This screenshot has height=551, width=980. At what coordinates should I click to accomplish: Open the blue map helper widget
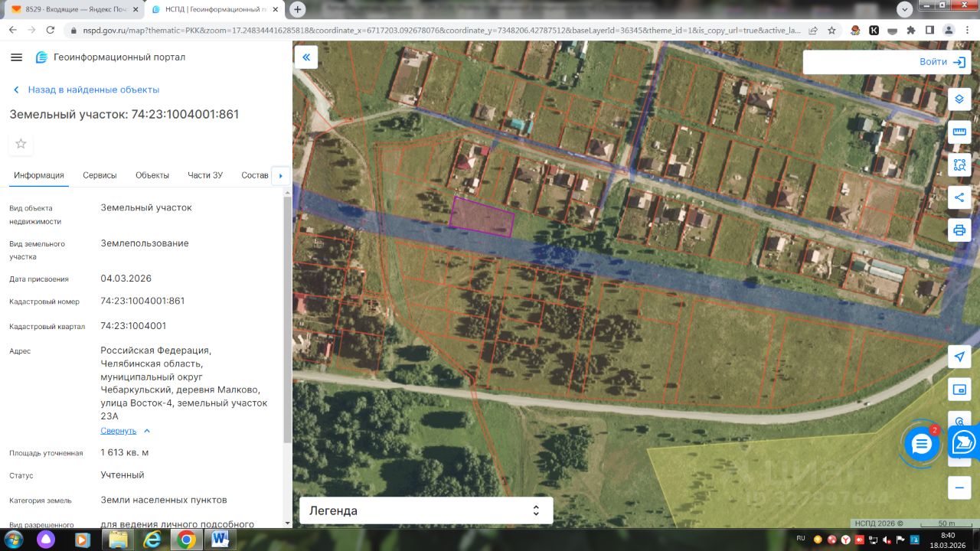point(965,443)
